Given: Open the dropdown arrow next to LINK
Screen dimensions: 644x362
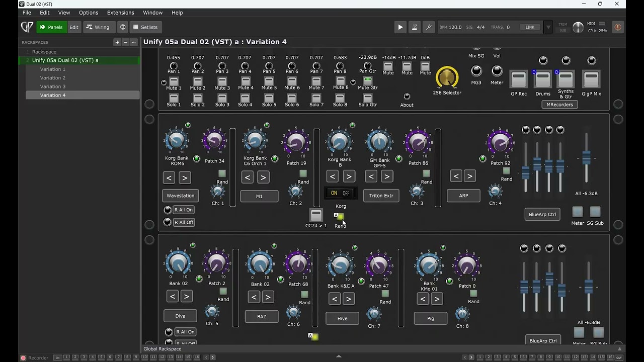Looking at the screenshot, I should (x=548, y=27).
